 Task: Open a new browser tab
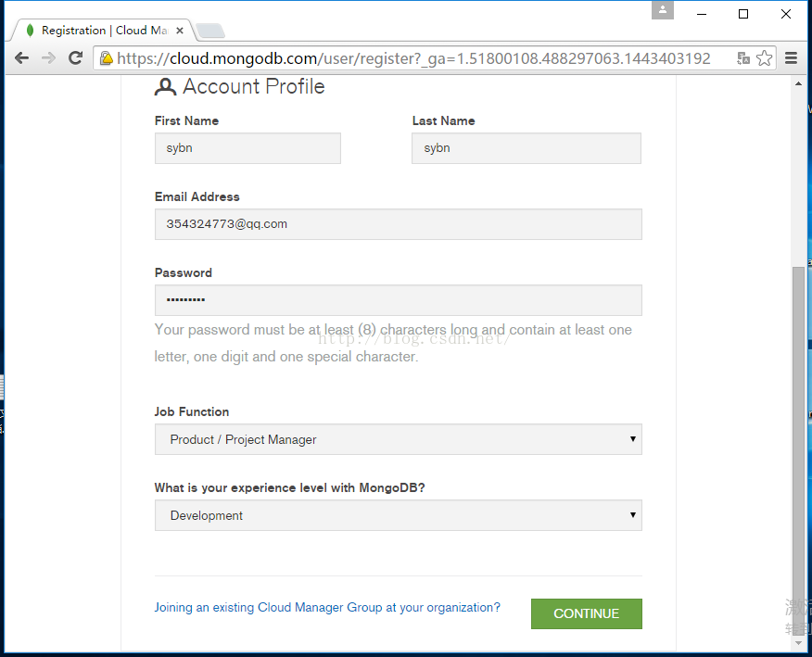(210, 32)
